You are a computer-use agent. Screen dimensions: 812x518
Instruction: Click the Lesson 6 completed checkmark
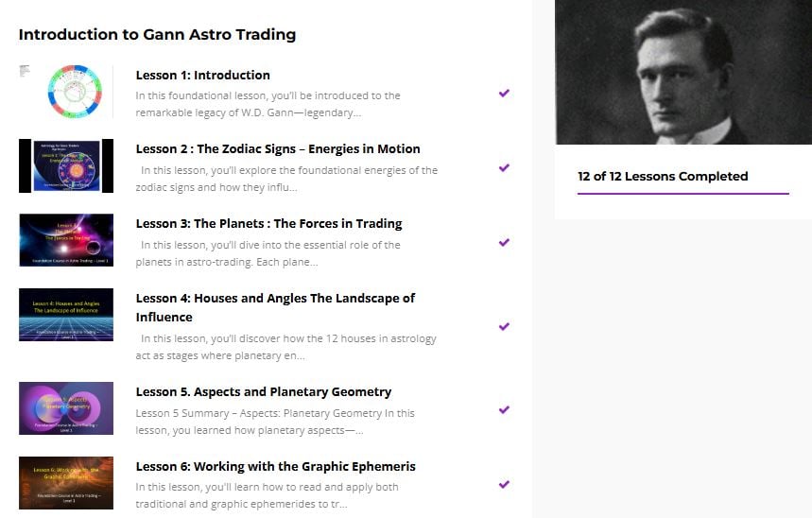tap(504, 484)
